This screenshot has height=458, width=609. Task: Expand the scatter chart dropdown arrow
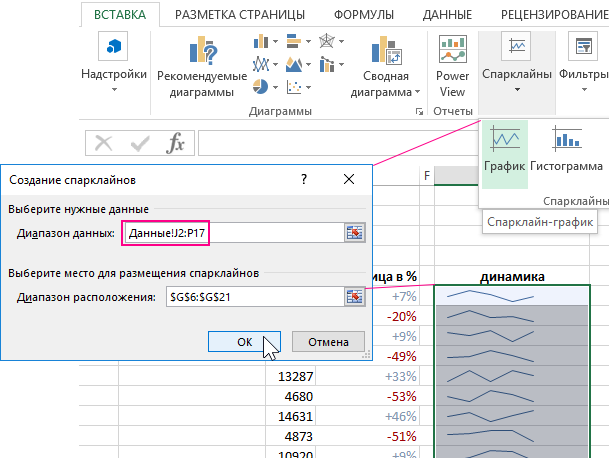[x=308, y=87]
